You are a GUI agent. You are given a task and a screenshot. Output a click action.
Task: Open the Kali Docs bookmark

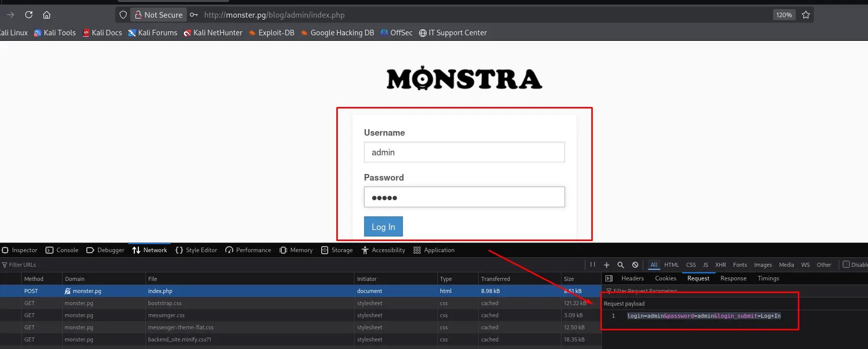(102, 33)
